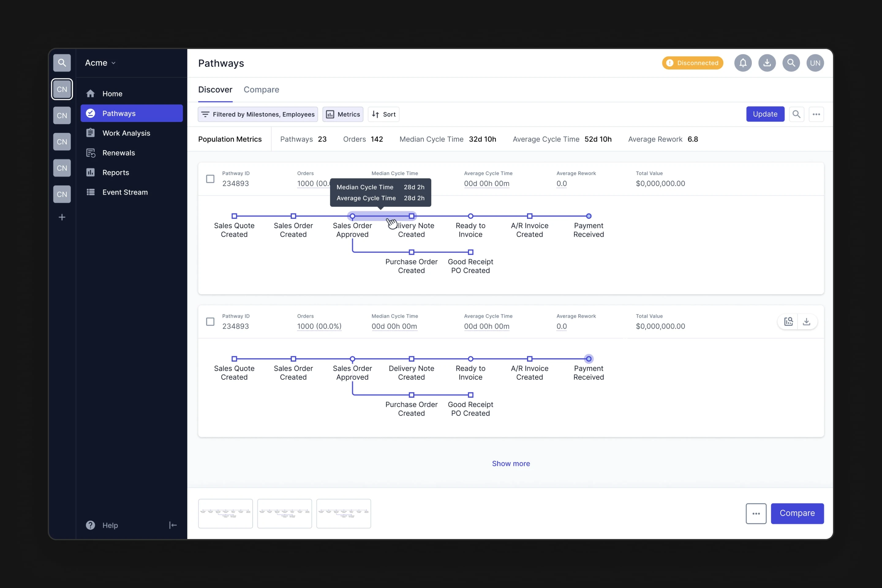The height and width of the screenshot is (588, 882).
Task: Add a new workspace with plus icon
Action: click(62, 217)
